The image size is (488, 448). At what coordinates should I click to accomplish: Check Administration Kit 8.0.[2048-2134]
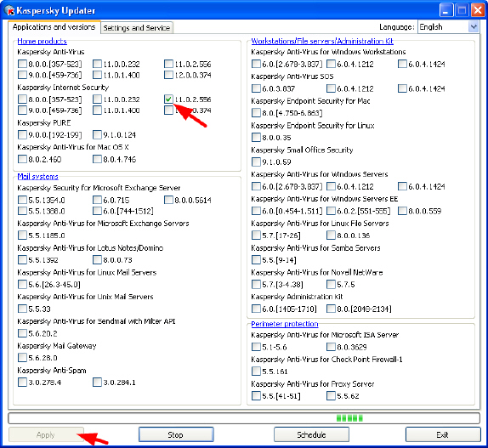tap(331, 309)
